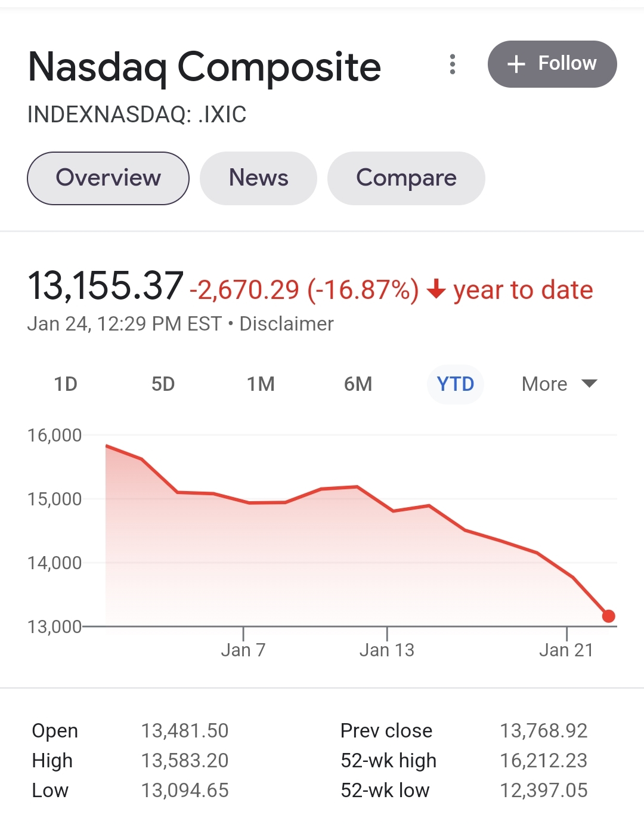The image size is (644, 824).
Task: Select the Overview tab
Action: pos(108,178)
